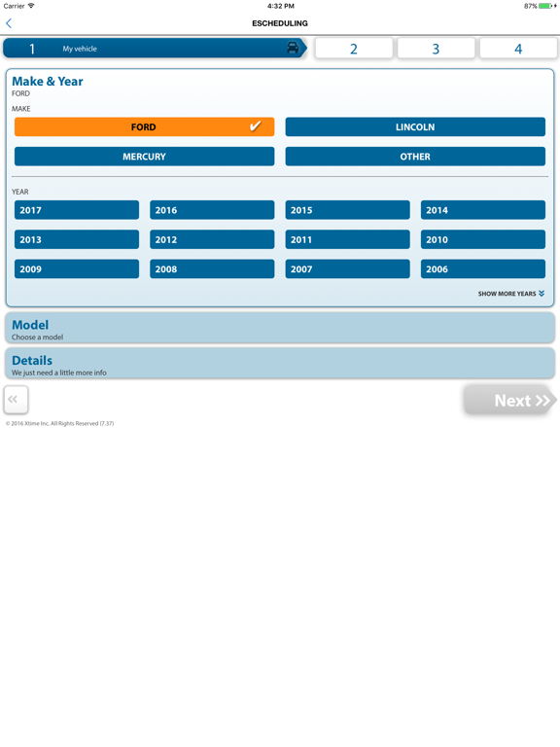
Task: Expand the Details section
Action: coord(280,364)
